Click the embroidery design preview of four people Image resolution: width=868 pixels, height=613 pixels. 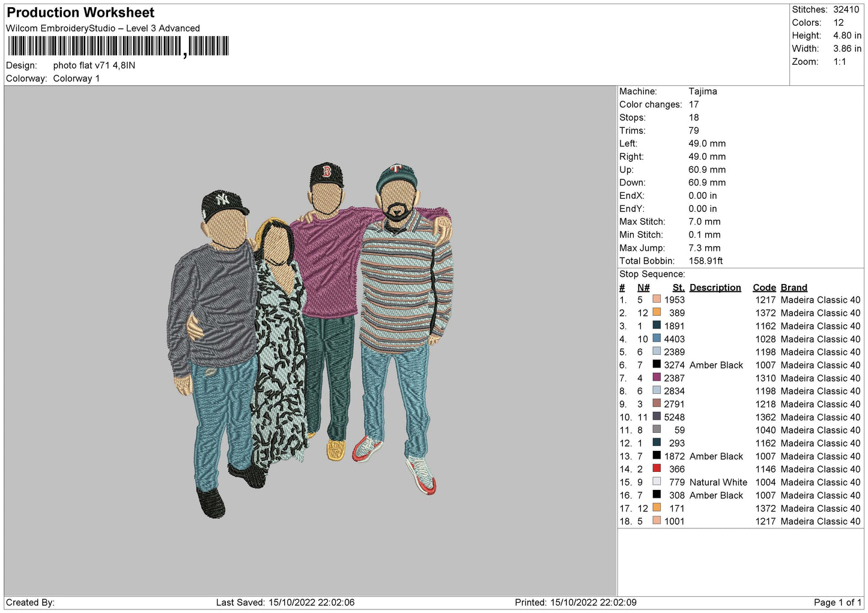pos(310,340)
